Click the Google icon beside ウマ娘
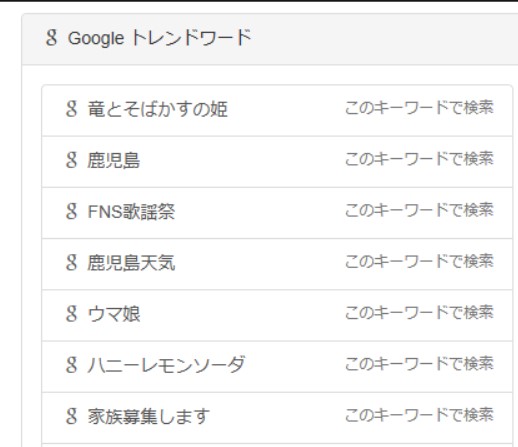The height and width of the screenshot is (447, 518). [71, 314]
